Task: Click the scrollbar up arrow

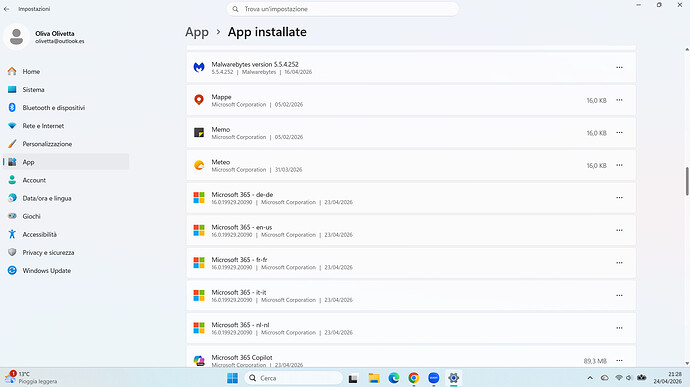Action: click(687, 49)
